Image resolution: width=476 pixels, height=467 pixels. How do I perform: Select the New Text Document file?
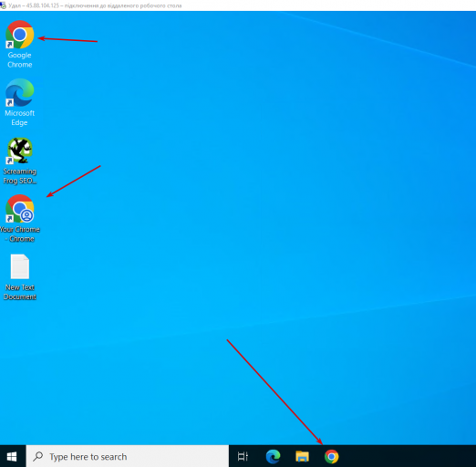20,277
